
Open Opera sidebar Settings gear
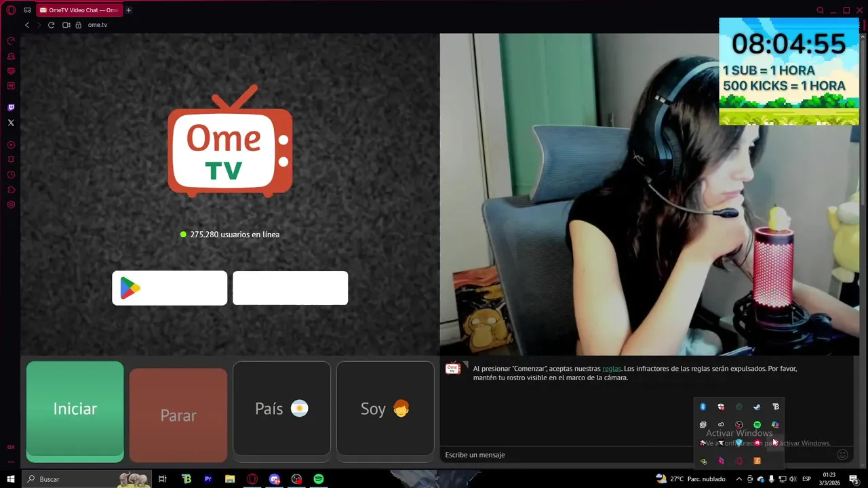coord(11,205)
